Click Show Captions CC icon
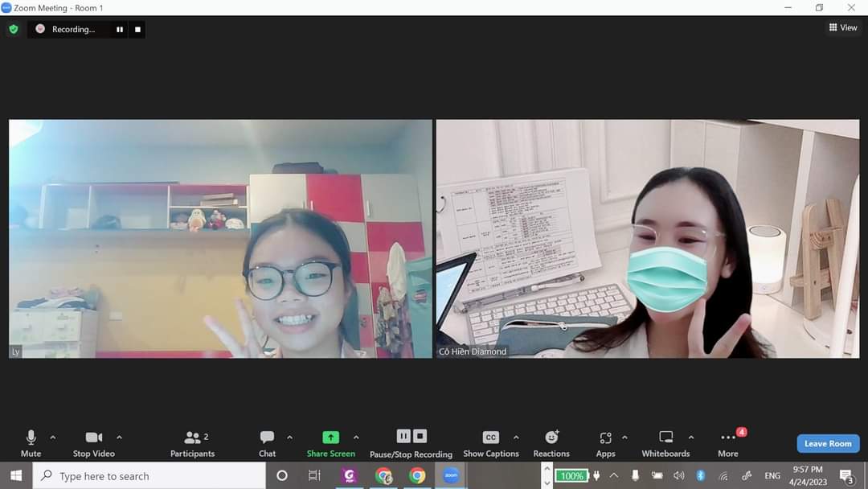 [491, 438]
